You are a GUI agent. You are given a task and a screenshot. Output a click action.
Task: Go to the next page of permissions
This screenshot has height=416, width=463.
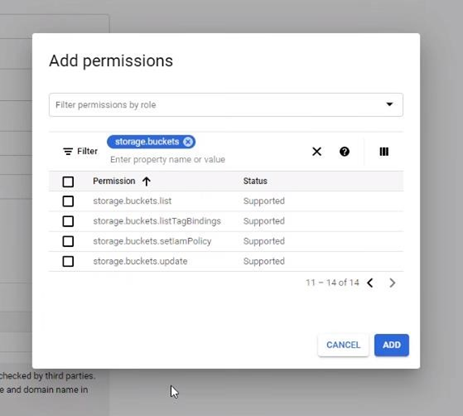coord(392,283)
